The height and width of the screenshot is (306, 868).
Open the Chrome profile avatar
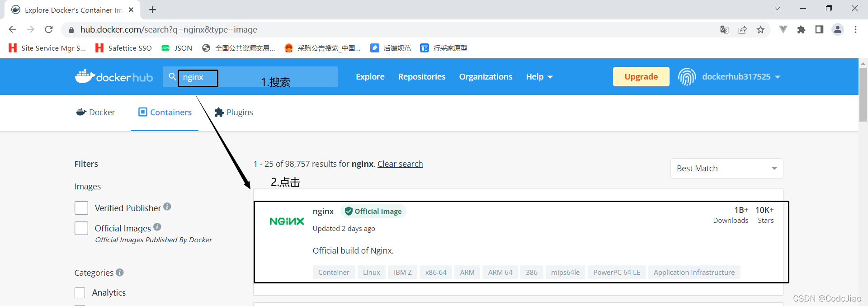(x=838, y=30)
